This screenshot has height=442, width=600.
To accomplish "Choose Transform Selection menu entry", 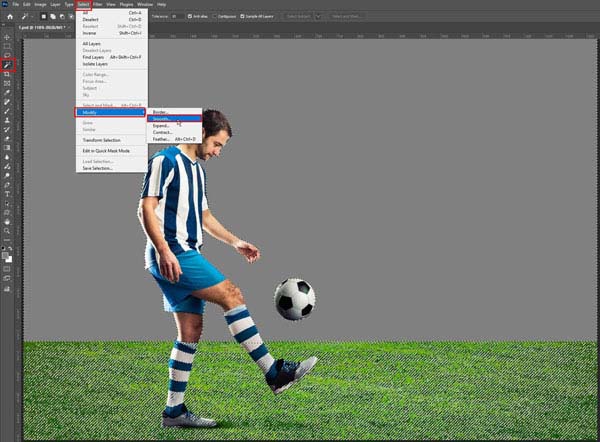I will click(x=112, y=140).
